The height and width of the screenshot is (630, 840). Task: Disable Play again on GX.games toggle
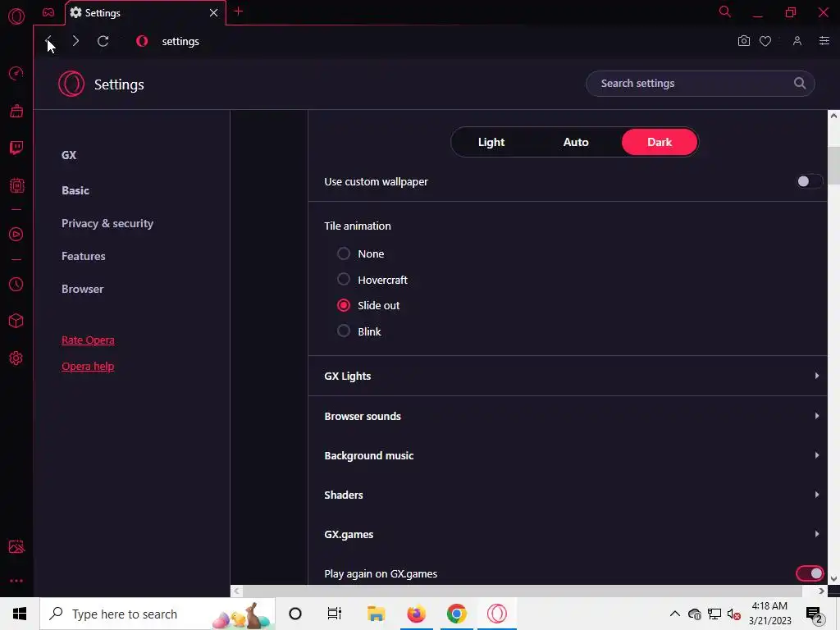[x=810, y=573]
